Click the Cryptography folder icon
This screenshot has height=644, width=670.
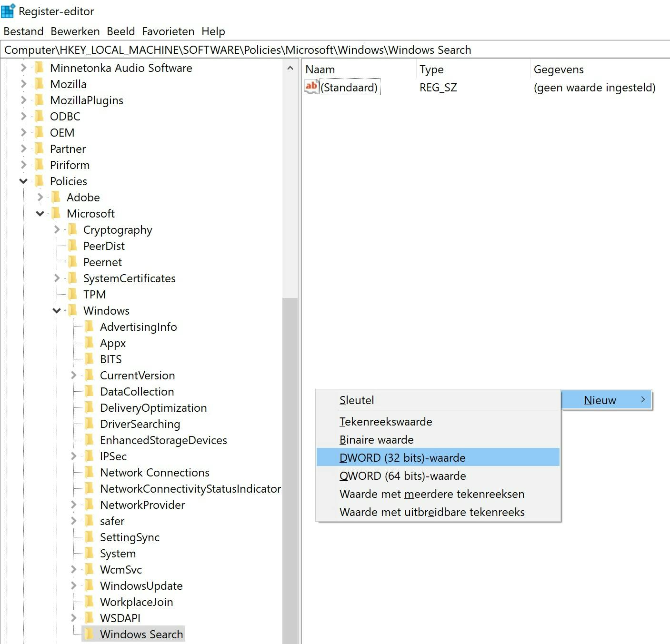coord(73,229)
